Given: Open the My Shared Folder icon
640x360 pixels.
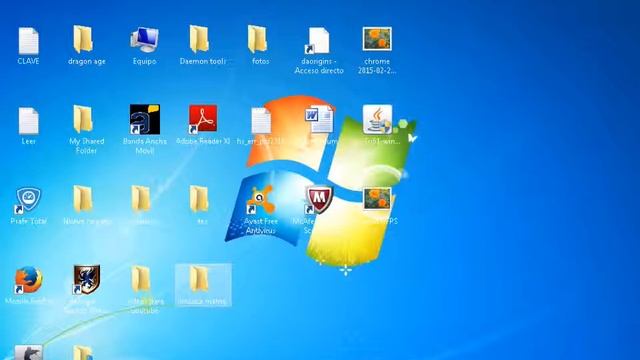Looking at the screenshot, I should 83,119.
